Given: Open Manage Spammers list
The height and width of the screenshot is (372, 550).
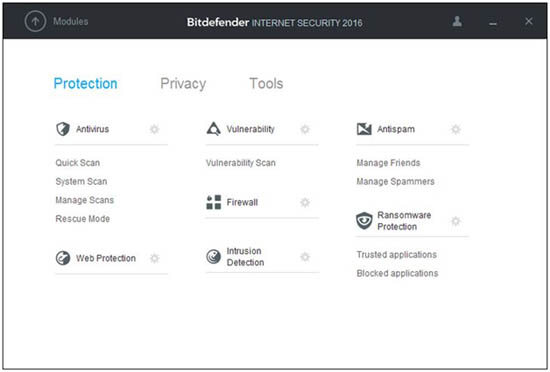Looking at the screenshot, I should coord(395,182).
